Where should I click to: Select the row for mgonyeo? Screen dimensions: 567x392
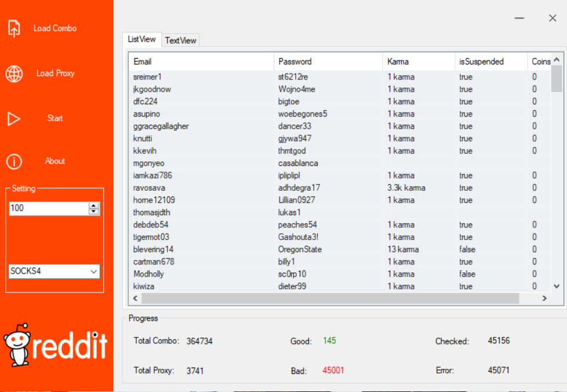coord(340,163)
